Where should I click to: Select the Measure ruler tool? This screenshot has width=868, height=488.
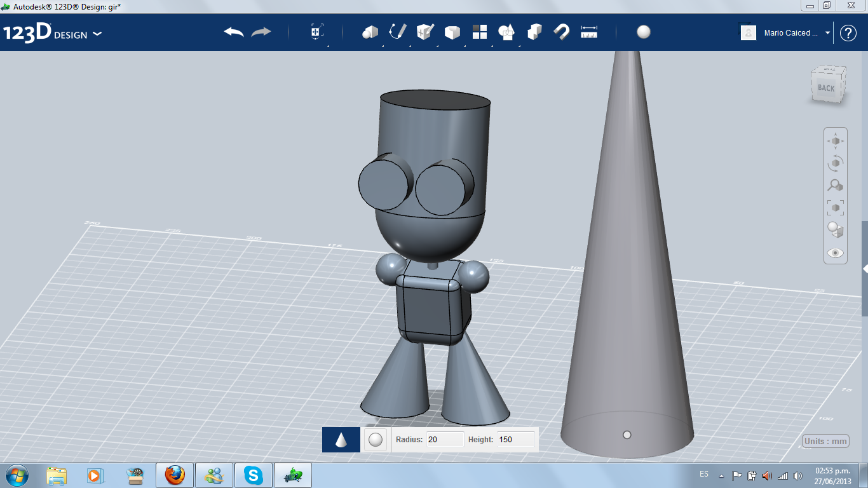589,32
